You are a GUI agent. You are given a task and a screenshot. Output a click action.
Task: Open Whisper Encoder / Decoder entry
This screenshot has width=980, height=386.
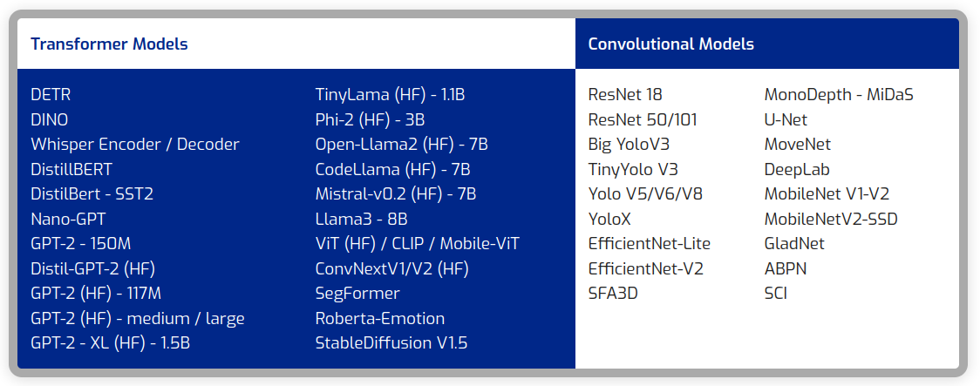[135, 145]
